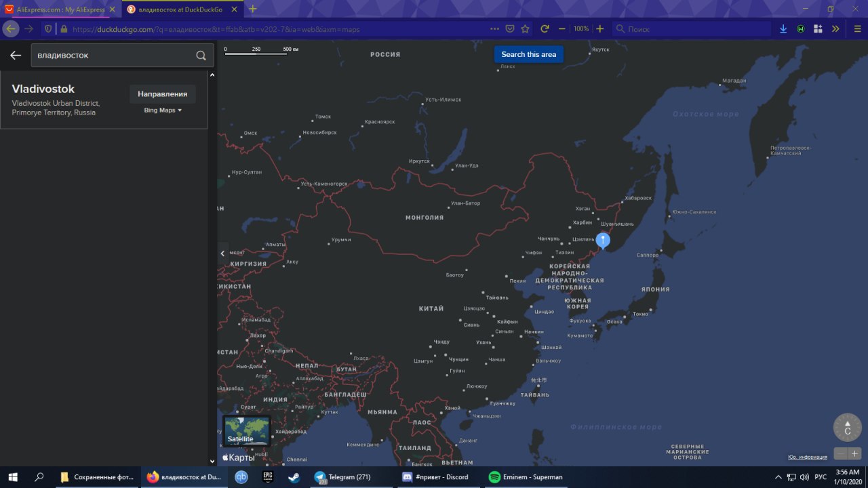Click the Иркутск city label
Image resolution: width=868 pixels, height=488 pixels.
(420, 161)
